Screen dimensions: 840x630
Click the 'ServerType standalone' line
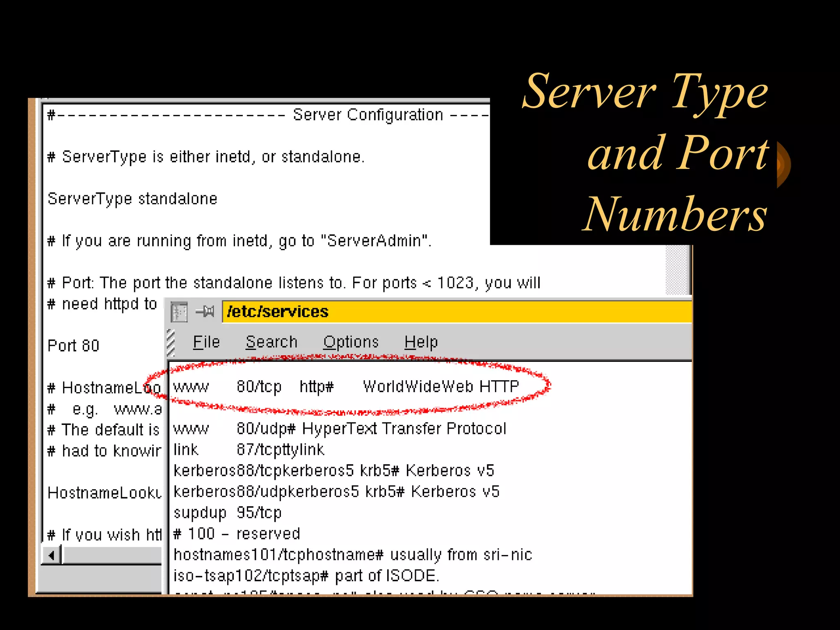tap(132, 199)
